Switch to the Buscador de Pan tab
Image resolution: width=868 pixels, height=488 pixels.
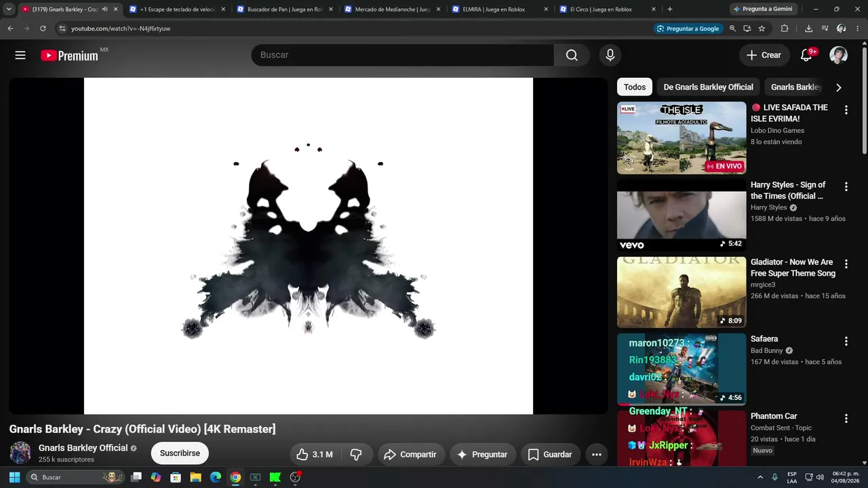[x=283, y=9]
